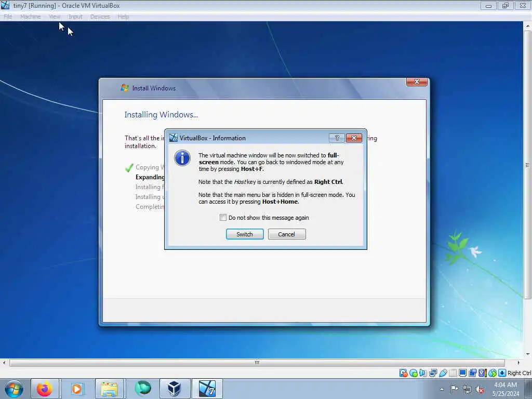Open the Devices menu

point(100,17)
